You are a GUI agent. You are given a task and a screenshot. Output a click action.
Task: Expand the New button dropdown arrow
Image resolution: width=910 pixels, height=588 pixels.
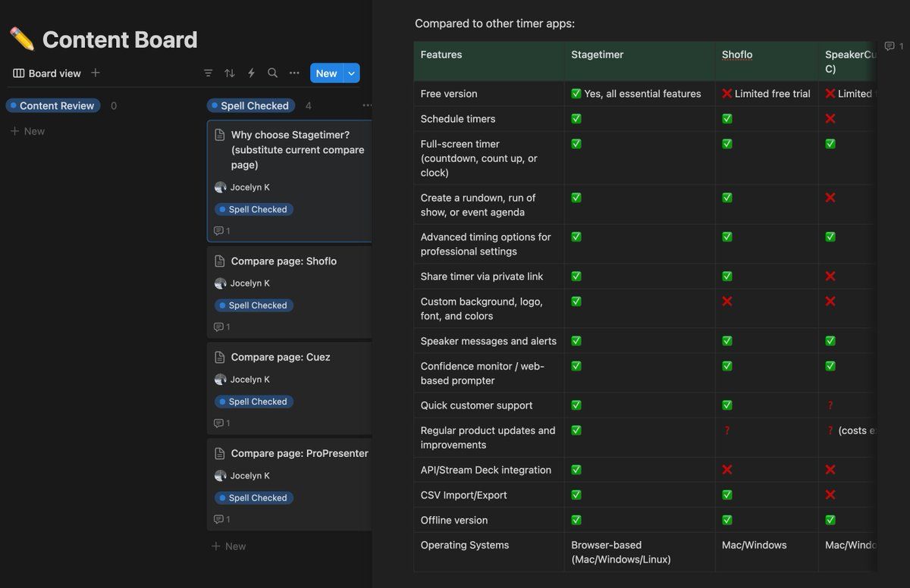(x=351, y=73)
